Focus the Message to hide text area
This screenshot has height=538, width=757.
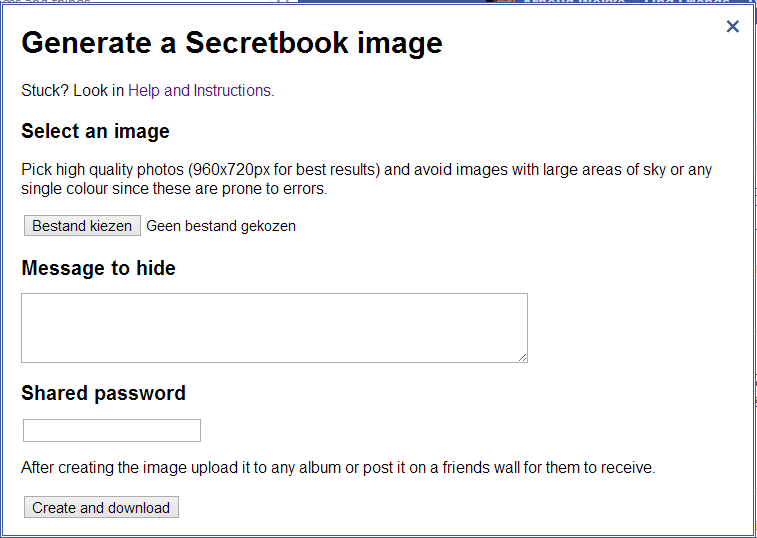point(273,327)
